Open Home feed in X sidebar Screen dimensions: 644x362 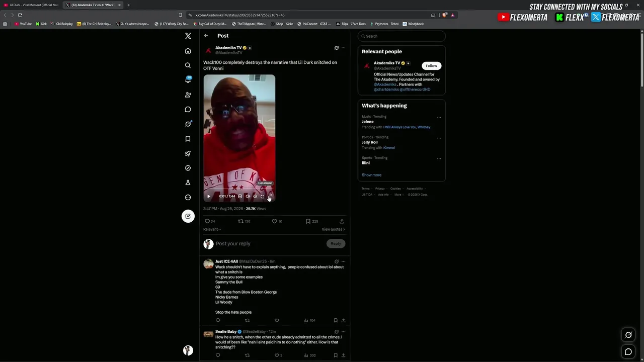188,51
